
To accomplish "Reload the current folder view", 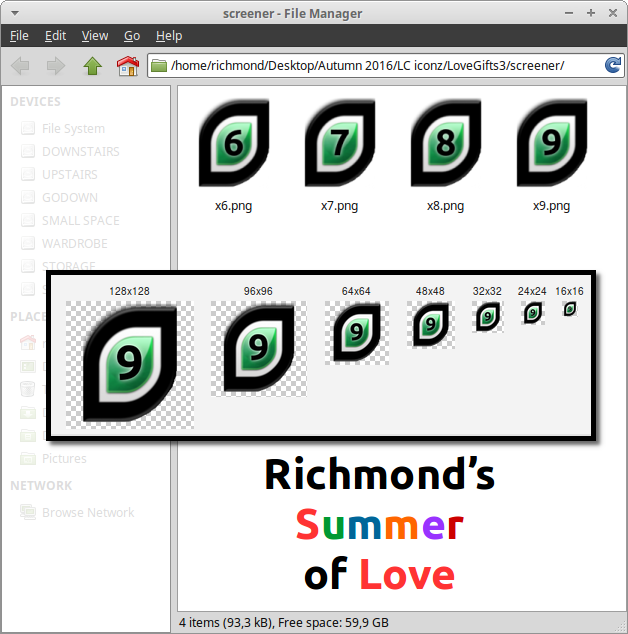I will coord(612,66).
